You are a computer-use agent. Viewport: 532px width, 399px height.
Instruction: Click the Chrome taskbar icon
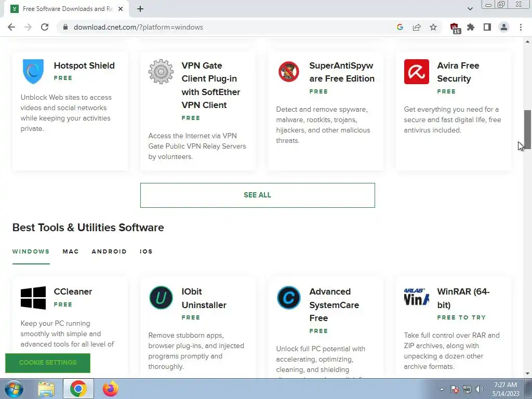(x=78, y=389)
